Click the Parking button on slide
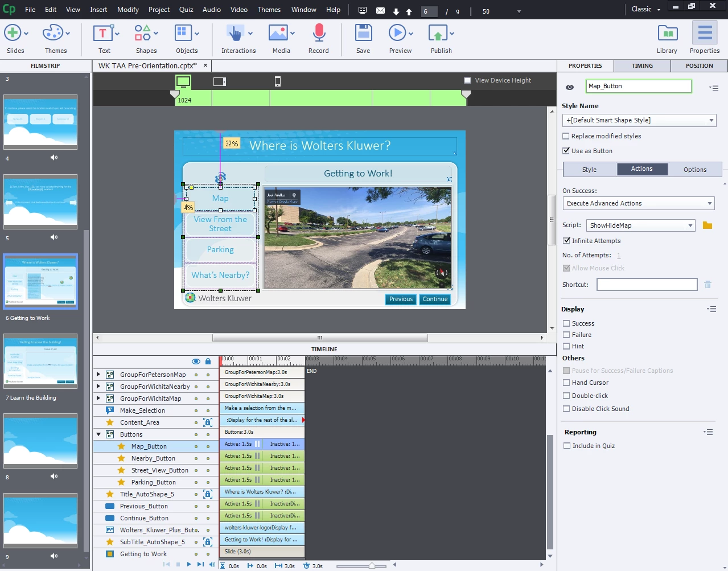 [x=220, y=249]
